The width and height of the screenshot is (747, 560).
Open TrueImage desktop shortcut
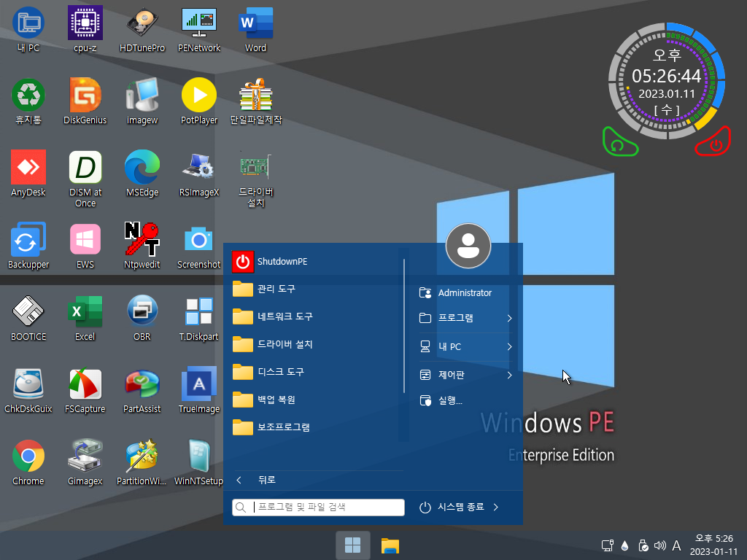pos(198,391)
